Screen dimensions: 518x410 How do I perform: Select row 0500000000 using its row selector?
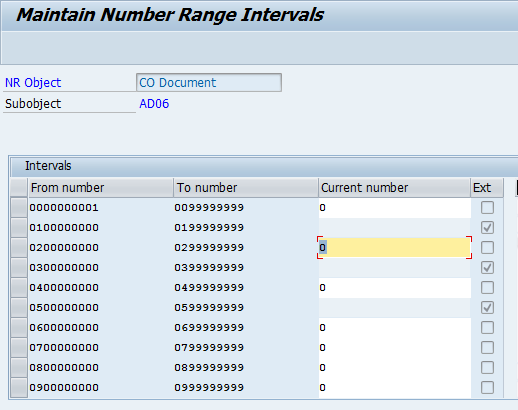19,308
